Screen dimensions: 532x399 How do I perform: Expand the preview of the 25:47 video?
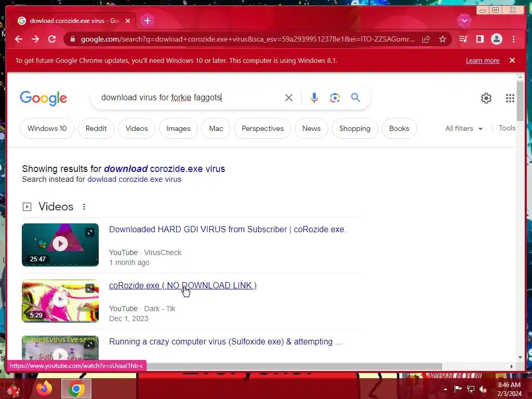[90, 232]
